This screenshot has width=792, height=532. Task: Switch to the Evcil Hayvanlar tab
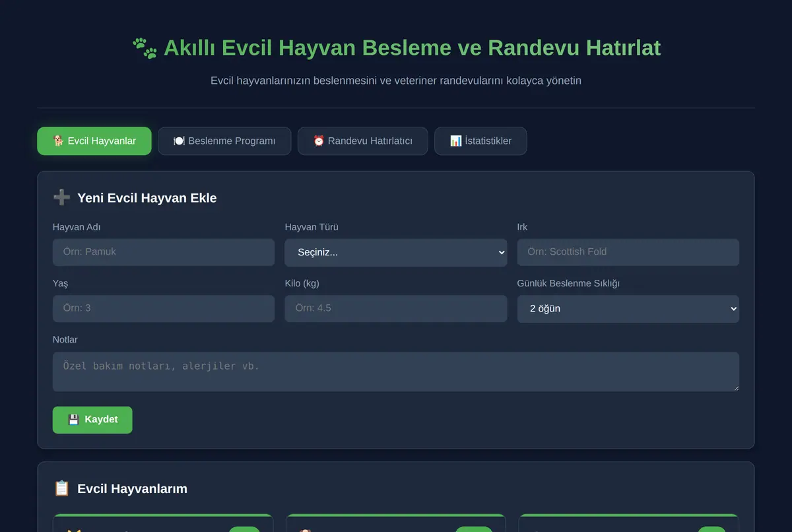[x=94, y=141]
